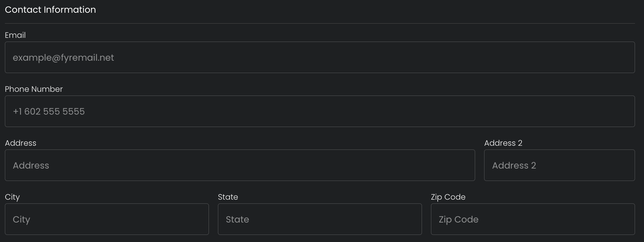Click into the main Address field
The width and height of the screenshot is (644, 242).
click(240, 165)
